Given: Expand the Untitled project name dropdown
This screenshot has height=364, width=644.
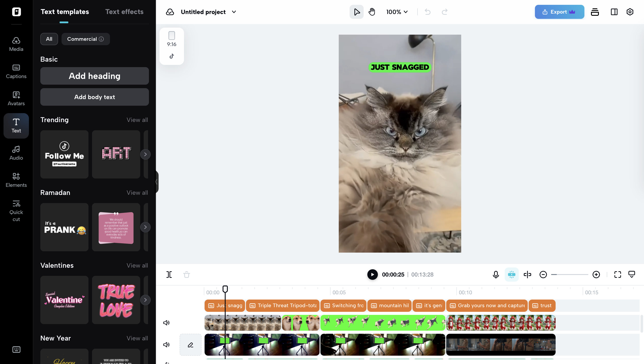Looking at the screenshot, I should [234, 12].
